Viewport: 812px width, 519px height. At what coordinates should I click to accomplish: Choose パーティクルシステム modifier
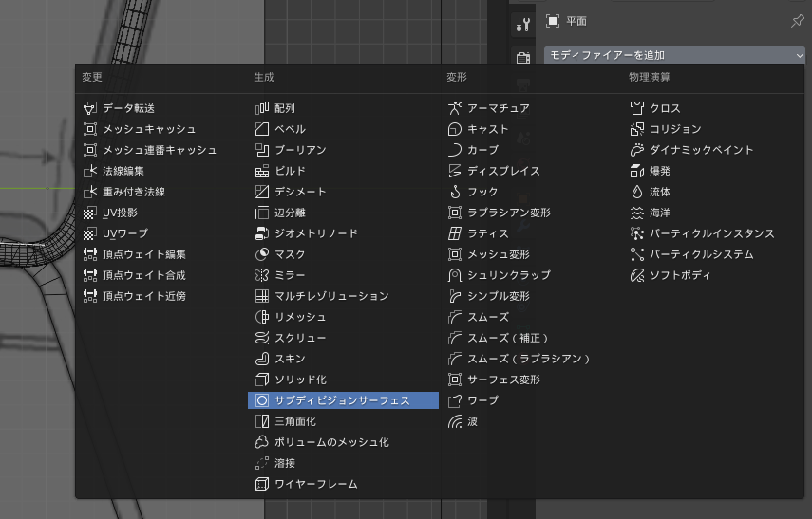pyautogui.click(x=702, y=254)
